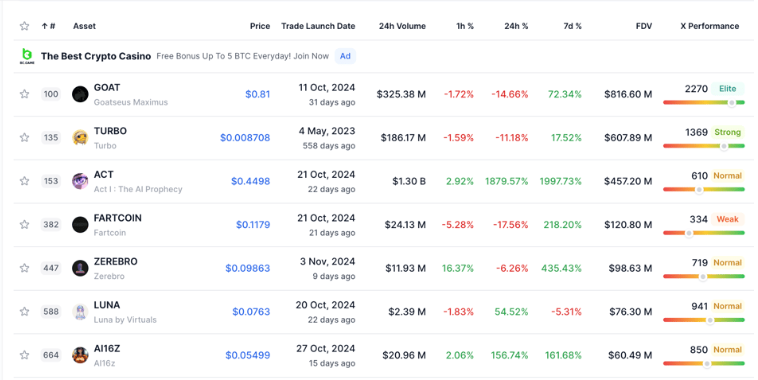Screen dimensions: 758x380
Task: Star the GOAT asset as favorite
Action: click(x=24, y=94)
